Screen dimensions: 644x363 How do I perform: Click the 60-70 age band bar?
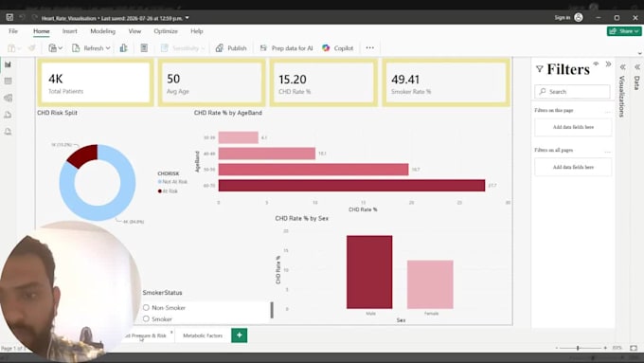(351, 186)
